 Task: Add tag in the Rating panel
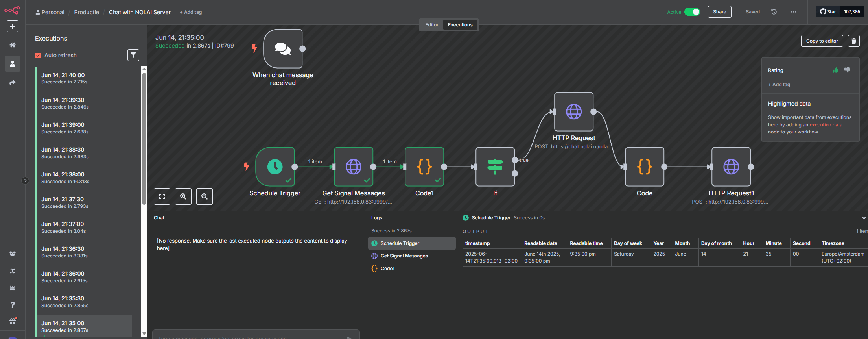(x=779, y=85)
